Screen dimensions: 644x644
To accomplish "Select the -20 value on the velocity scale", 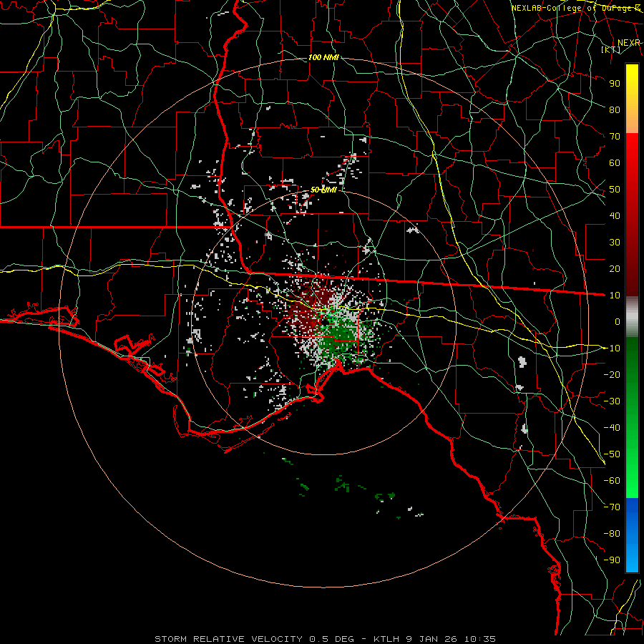I will [x=612, y=374].
